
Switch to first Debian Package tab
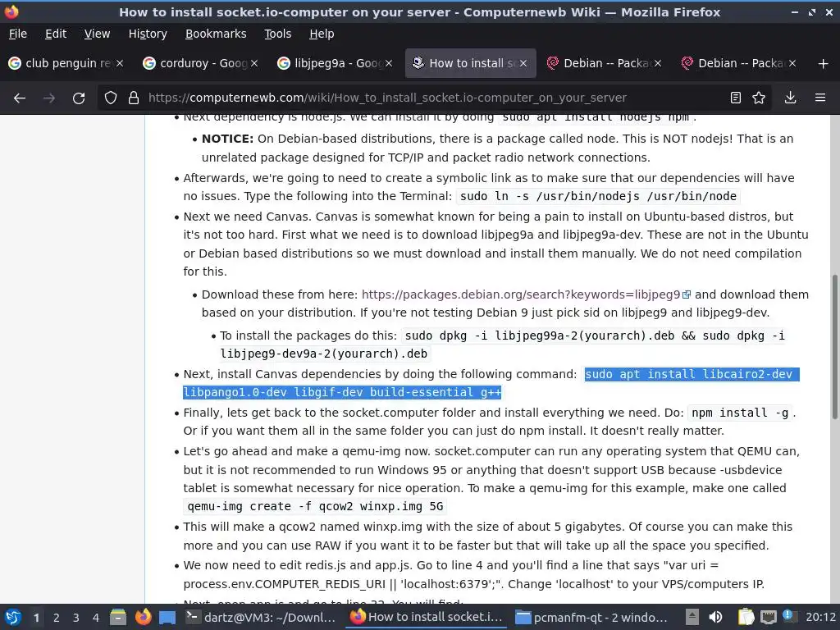(x=603, y=63)
